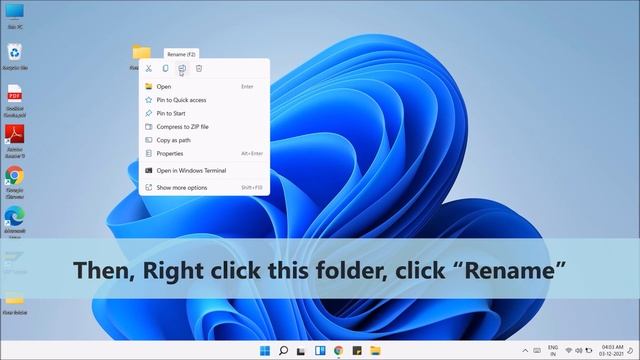Open Task View on the taskbar
This screenshot has width=640, height=360.
click(x=301, y=351)
